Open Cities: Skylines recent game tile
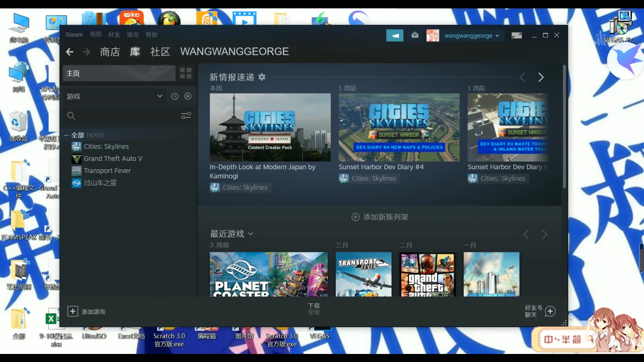644x362 pixels. (491, 274)
